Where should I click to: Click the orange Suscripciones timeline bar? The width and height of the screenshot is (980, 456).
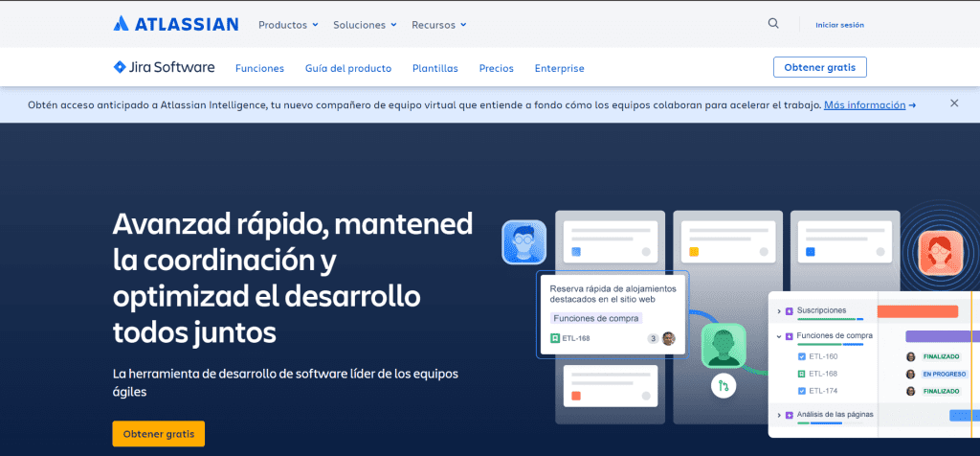[x=918, y=311]
